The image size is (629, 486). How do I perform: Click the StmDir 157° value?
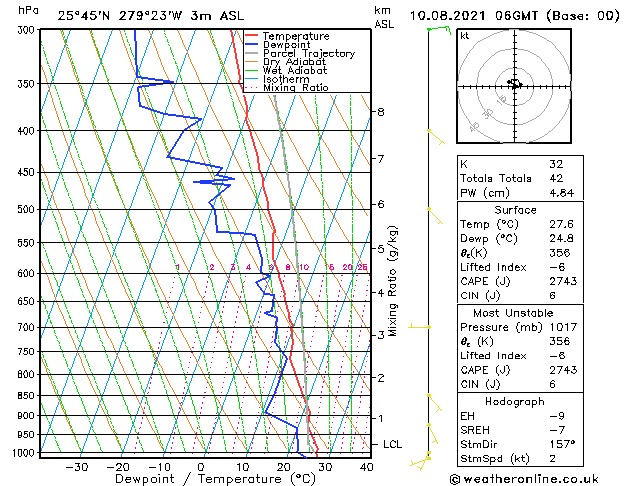[562, 444]
